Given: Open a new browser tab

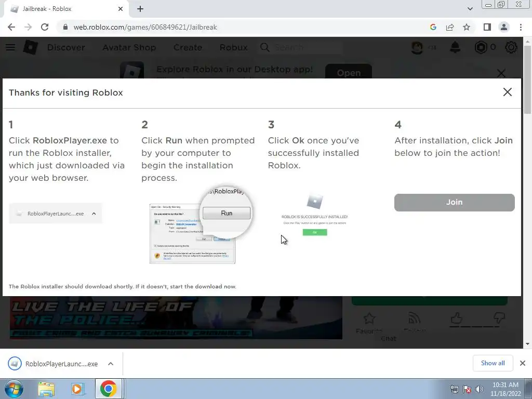Looking at the screenshot, I should coord(140,9).
